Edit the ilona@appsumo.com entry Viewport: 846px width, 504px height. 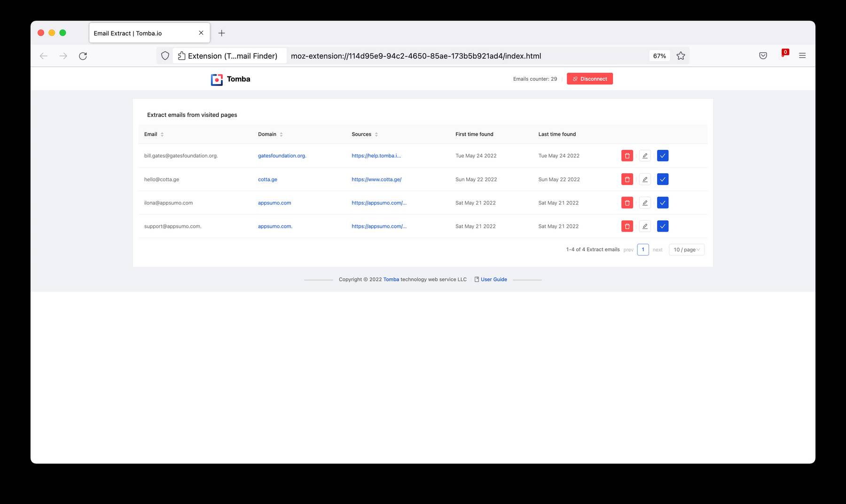point(645,202)
